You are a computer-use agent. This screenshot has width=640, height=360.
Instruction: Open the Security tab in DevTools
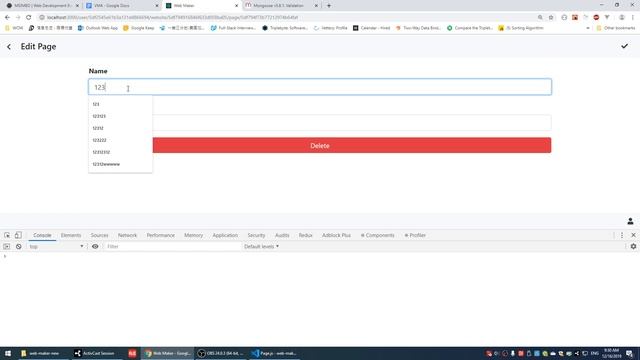(x=256, y=236)
